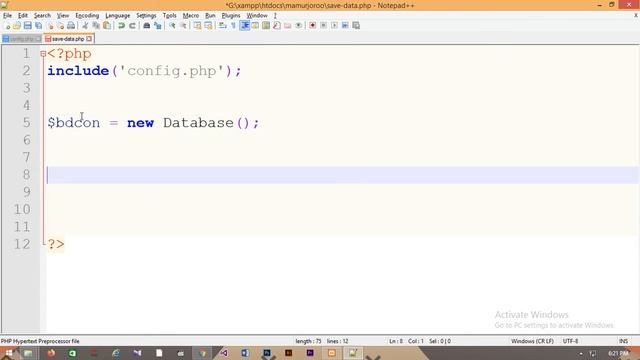
Task: Click the Close document toolbar icon
Action: tap(50, 26)
